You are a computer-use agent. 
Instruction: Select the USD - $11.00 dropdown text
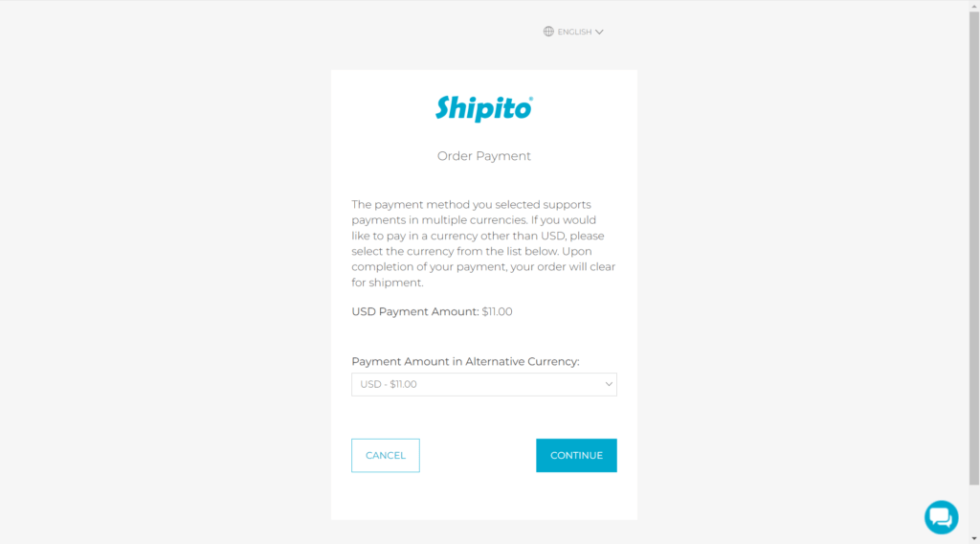point(389,384)
